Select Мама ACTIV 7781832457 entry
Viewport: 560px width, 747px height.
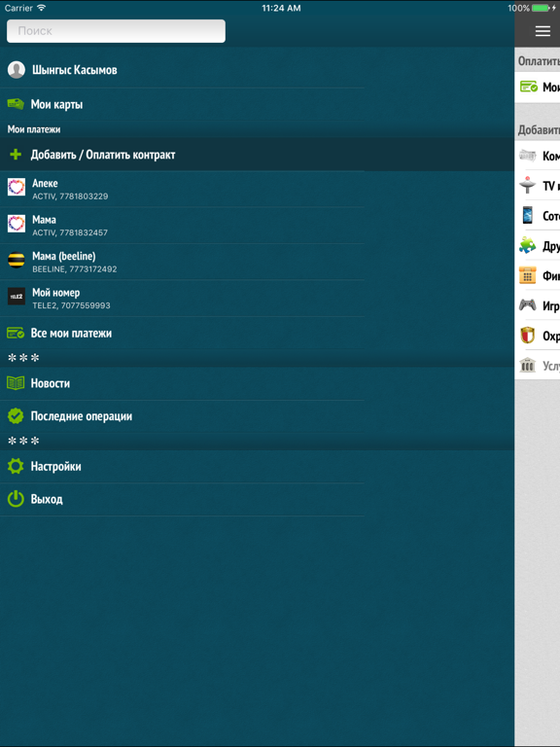(x=183, y=226)
